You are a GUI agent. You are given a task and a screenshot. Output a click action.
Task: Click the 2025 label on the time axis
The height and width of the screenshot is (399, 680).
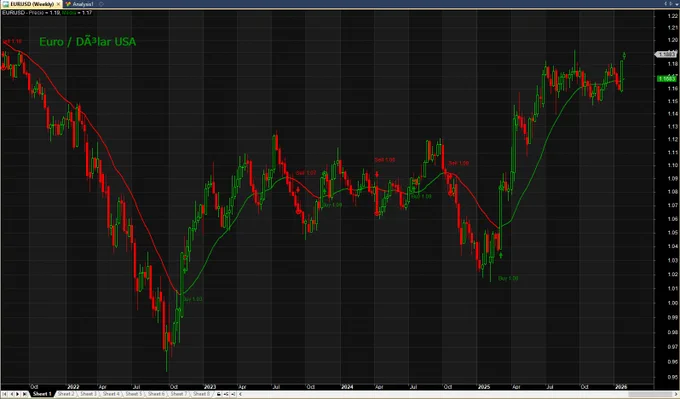(x=484, y=386)
